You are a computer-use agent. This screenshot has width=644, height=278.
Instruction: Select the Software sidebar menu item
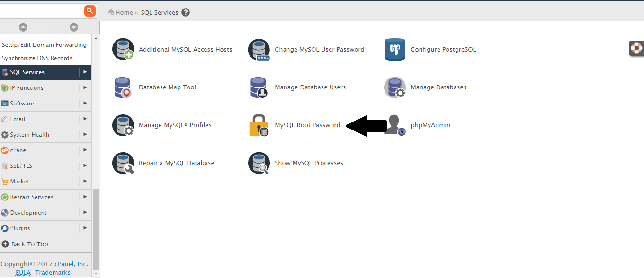(40, 103)
